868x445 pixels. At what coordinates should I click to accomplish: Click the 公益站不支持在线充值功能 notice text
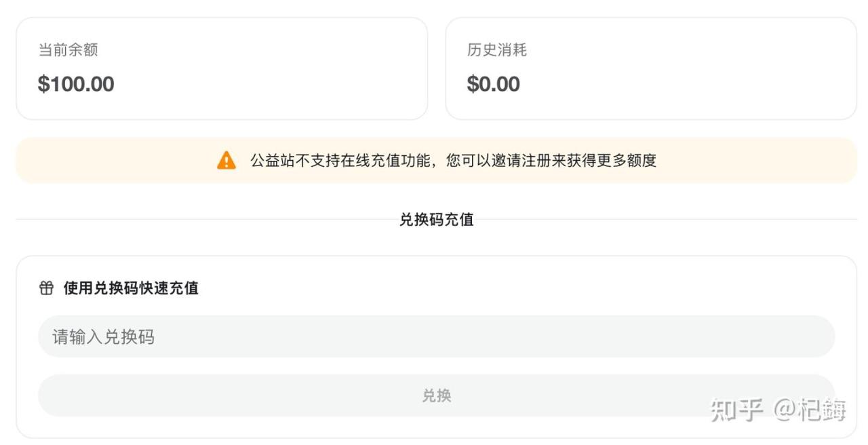340,161
